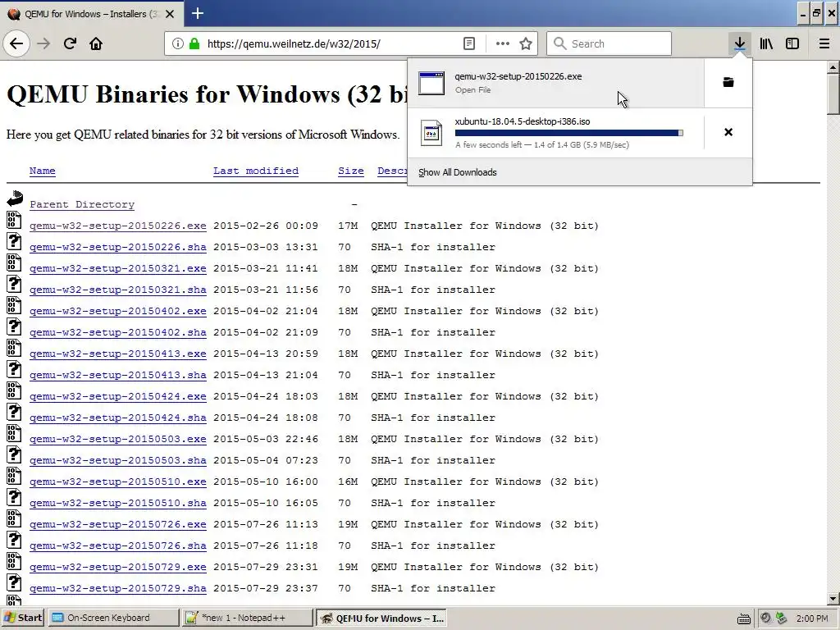The image size is (840, 630).
Task: Click the Parent Directory back-arrow icon
Action: [15, 199]
